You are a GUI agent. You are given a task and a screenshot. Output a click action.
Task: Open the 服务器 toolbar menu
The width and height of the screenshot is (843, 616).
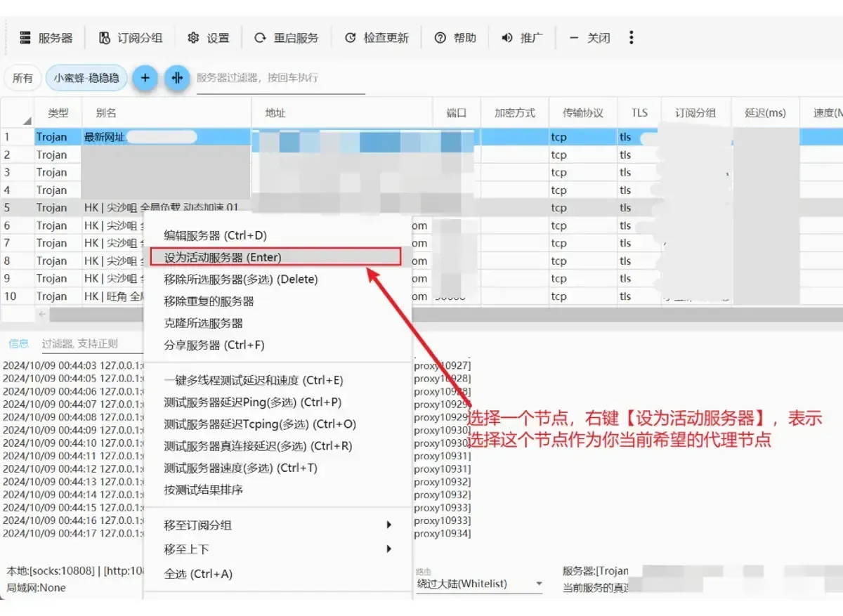[46, 38]
